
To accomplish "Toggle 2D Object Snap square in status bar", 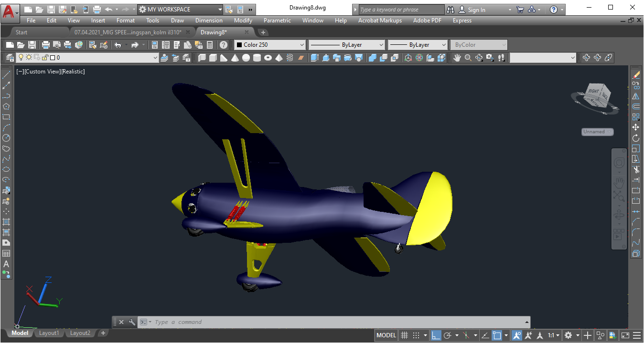I will click(497, 335).
